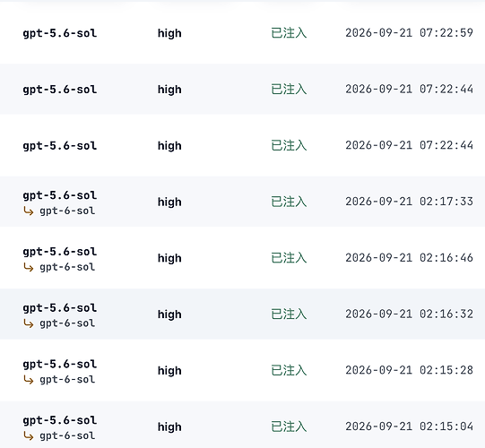Click redirect arrow icon in 02:17:33 row
Screen dimensions: 485x448
[x=29, y=211]
